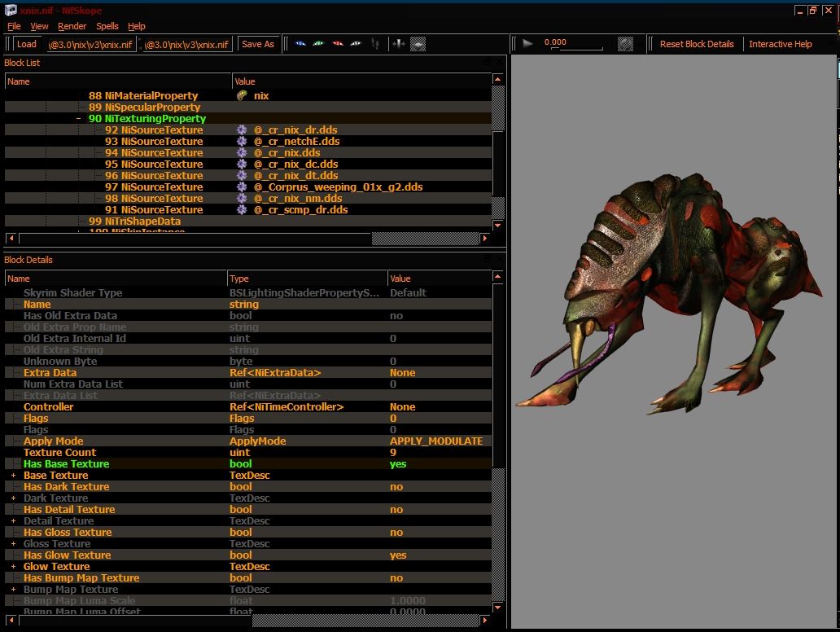Click the palette icon beside nix value
The image size is (840, 632).
[242, 95]
